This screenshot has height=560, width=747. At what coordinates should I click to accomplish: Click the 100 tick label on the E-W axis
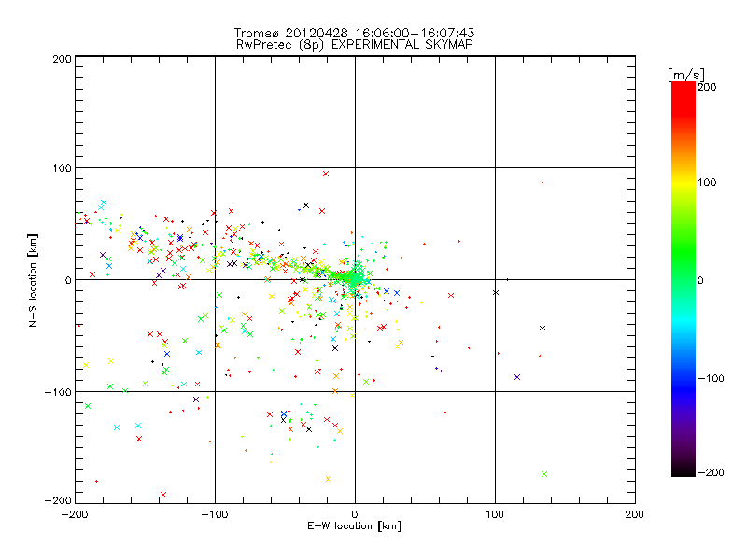pyautogui.click(x=495, y=514)
